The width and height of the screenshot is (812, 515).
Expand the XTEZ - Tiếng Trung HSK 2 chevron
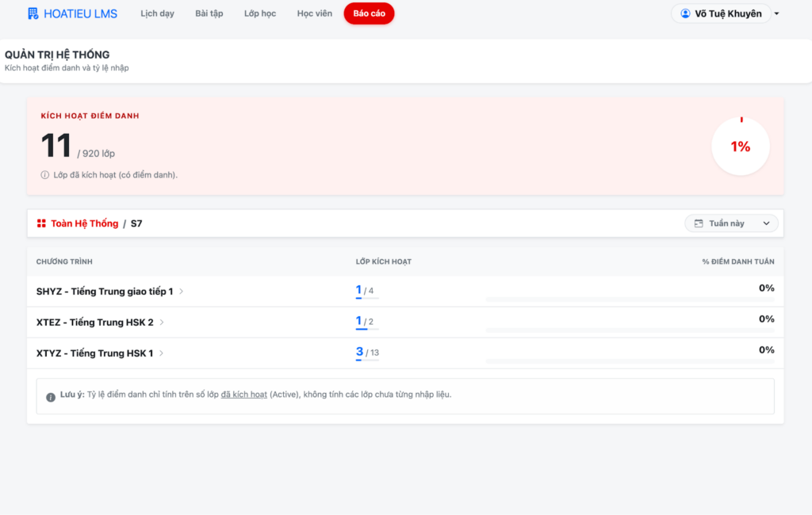tap(162, 322)
